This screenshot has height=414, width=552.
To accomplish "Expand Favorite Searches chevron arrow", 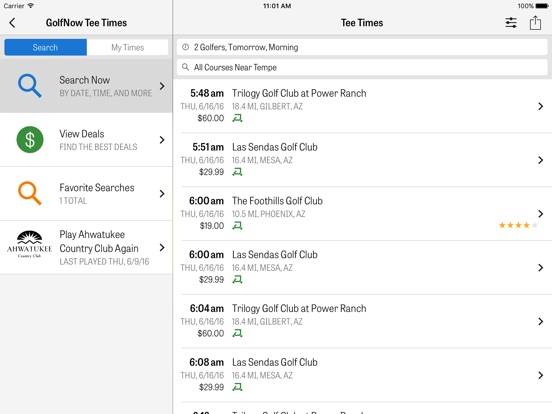I will point(162,194).
